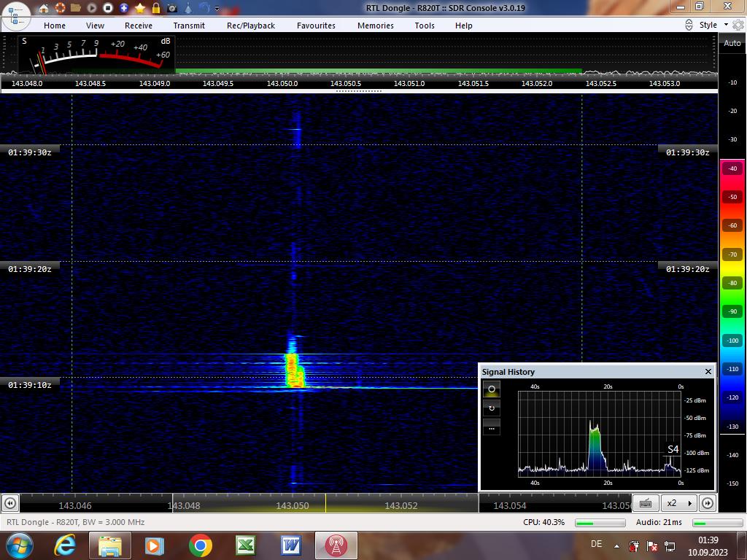
Task: Click the Auto level button above colour scale
Action: 732,43
